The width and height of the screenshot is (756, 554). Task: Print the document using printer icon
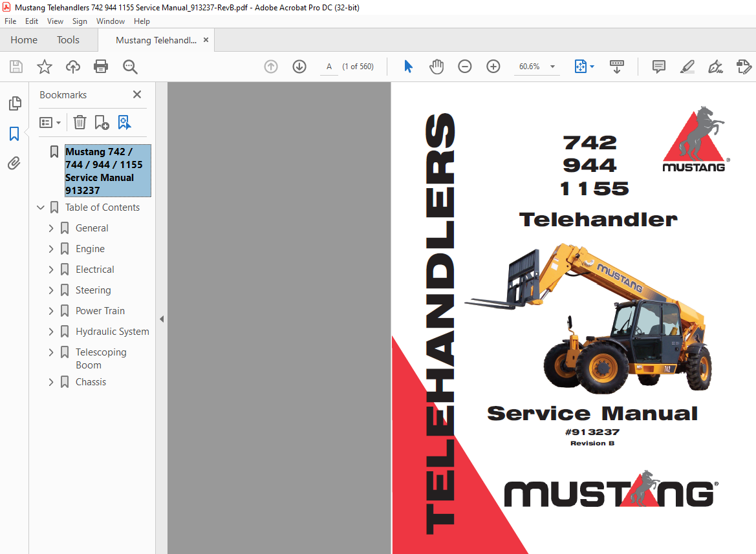(x=101, y=67)
